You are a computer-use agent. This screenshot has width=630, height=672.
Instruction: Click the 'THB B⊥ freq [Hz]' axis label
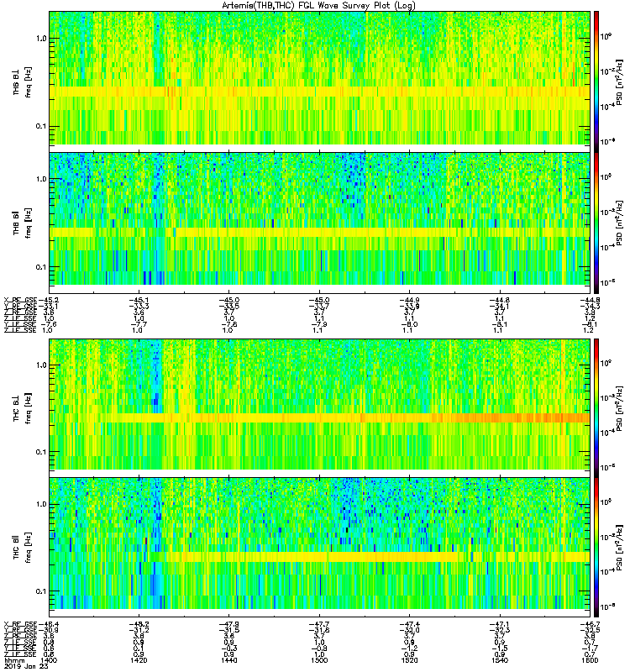click(22, 81)
